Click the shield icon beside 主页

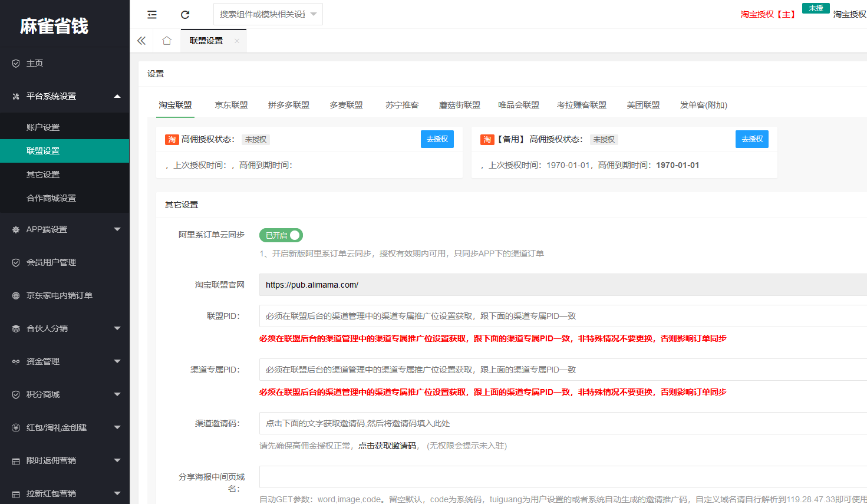tap(16, 63)
